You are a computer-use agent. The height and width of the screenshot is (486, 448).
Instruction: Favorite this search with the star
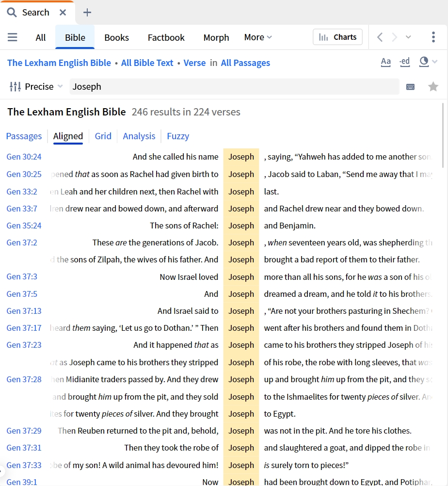click(433, 86)
